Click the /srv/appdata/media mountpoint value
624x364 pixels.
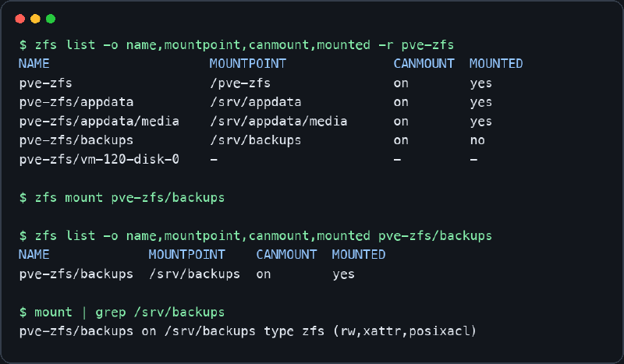[278, 122]
